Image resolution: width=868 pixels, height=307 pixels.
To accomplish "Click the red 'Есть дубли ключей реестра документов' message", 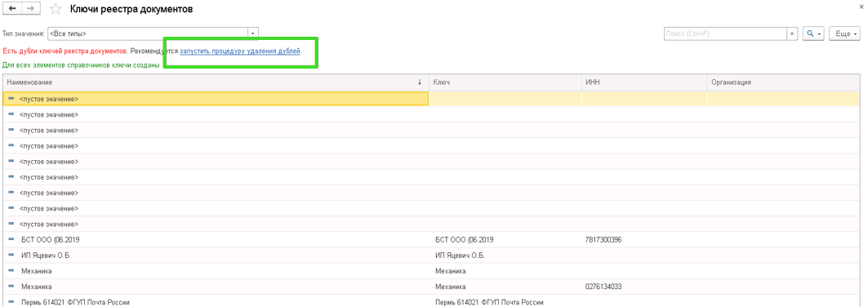I will (x=65, y=51).
